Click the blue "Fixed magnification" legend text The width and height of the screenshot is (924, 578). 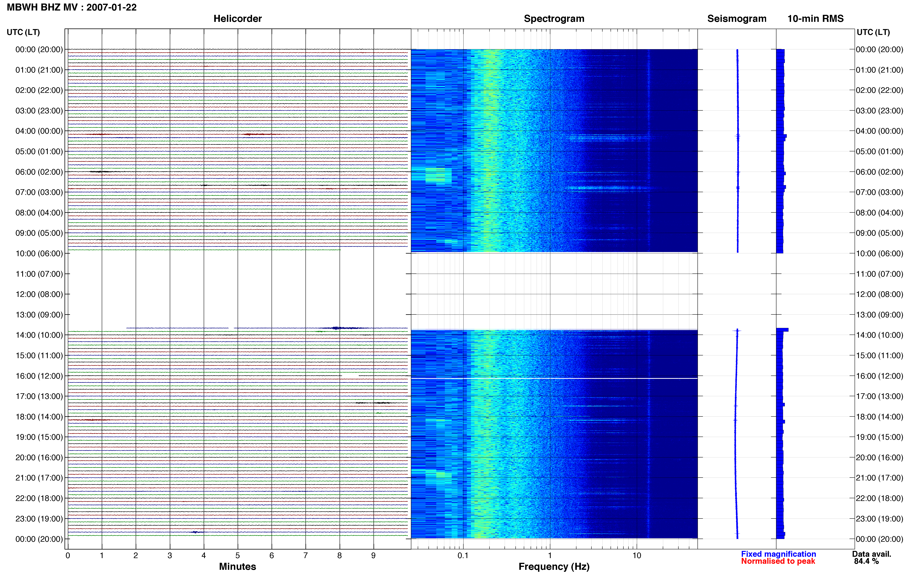pos(778,554)
